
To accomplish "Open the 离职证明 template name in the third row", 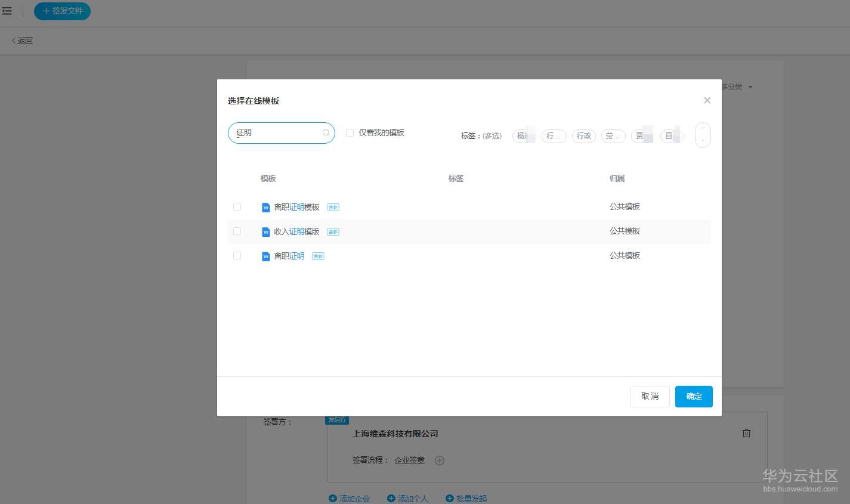I will pos(289,256).
